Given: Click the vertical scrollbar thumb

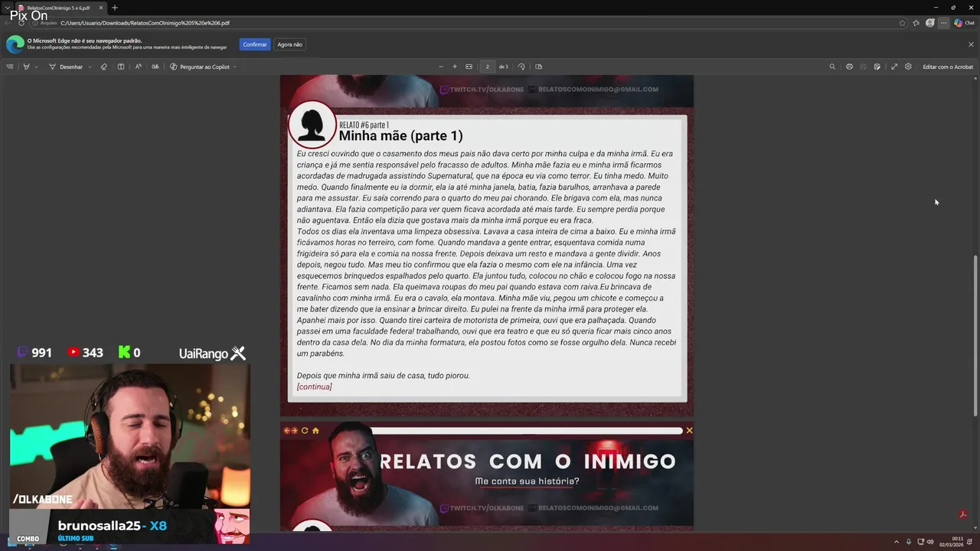Looking at the screenshot, I should 975,335.
